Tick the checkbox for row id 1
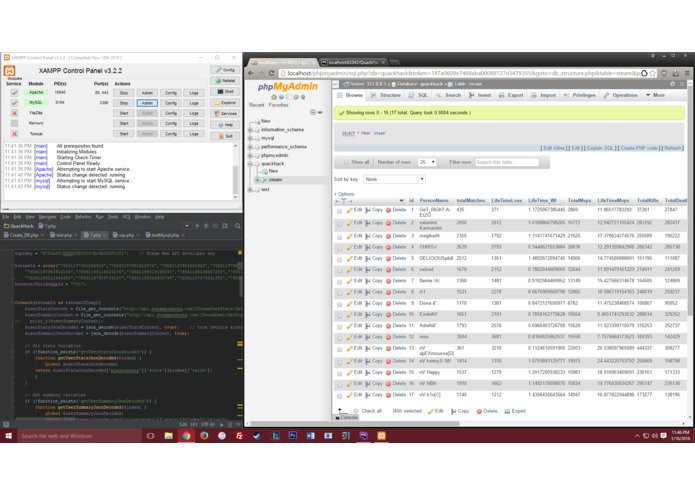695x494 pixels. click(x=340, y=211)
